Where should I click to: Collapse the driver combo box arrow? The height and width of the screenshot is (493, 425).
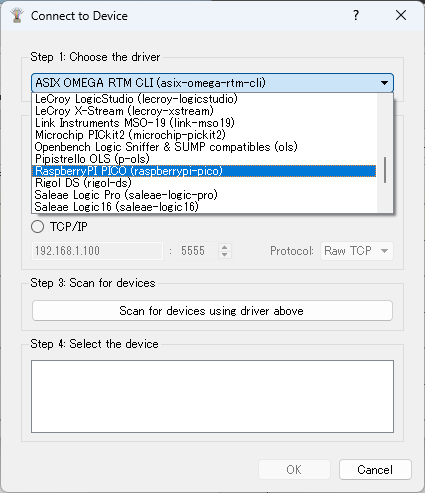[x=384, y=83]
